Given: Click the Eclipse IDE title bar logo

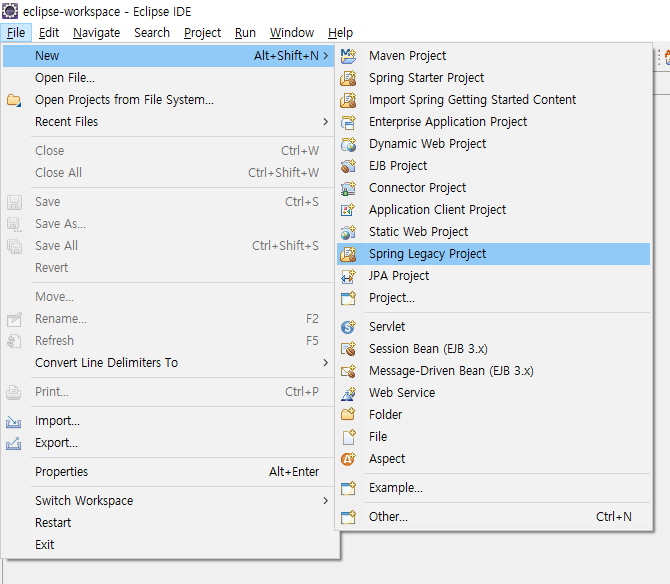Looking at the screenshot, I should 10,11.
